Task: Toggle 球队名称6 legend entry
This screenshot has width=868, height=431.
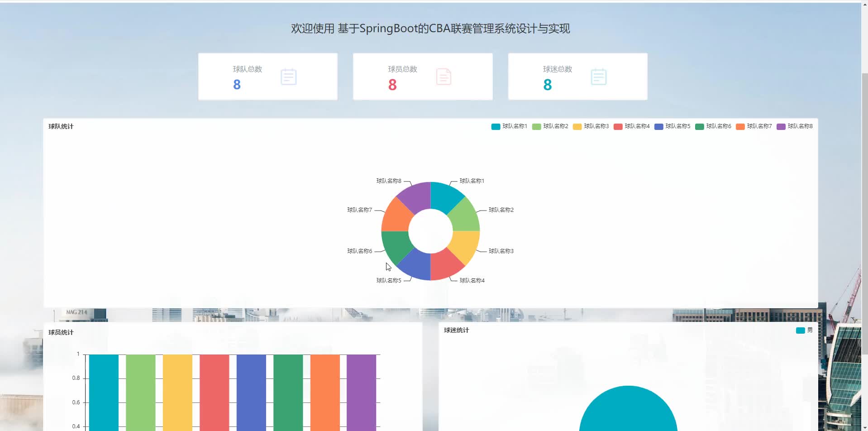Action: [713, 126]
